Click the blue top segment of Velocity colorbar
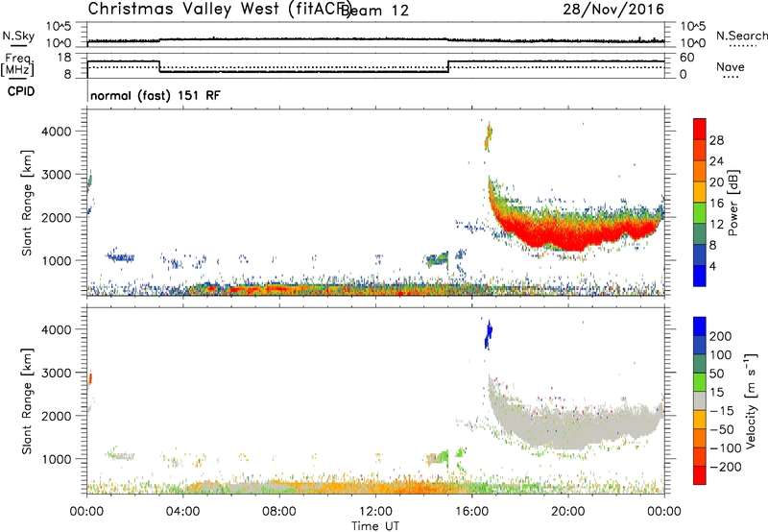Viewport: 768px width, 532px height. point(700,326)
